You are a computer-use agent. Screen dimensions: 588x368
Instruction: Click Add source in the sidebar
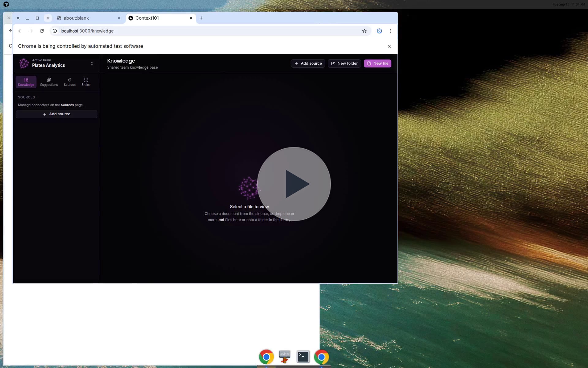pyautogui.click(x=56, y=114)
